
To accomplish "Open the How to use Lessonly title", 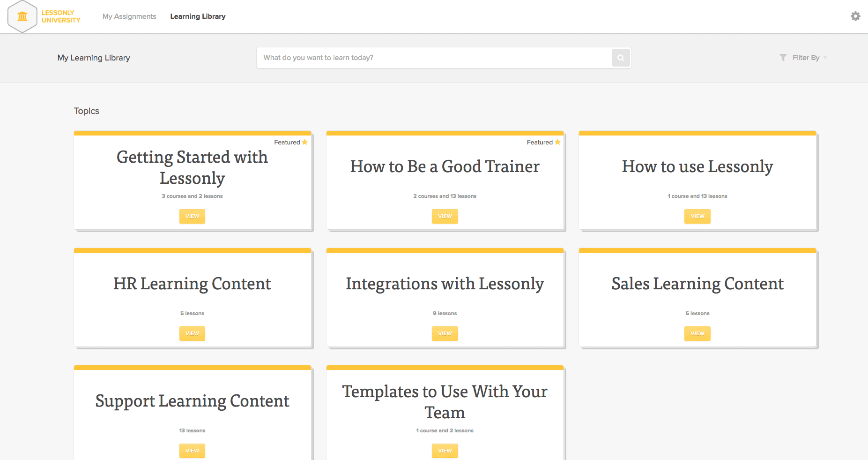I will pos(697,167).
